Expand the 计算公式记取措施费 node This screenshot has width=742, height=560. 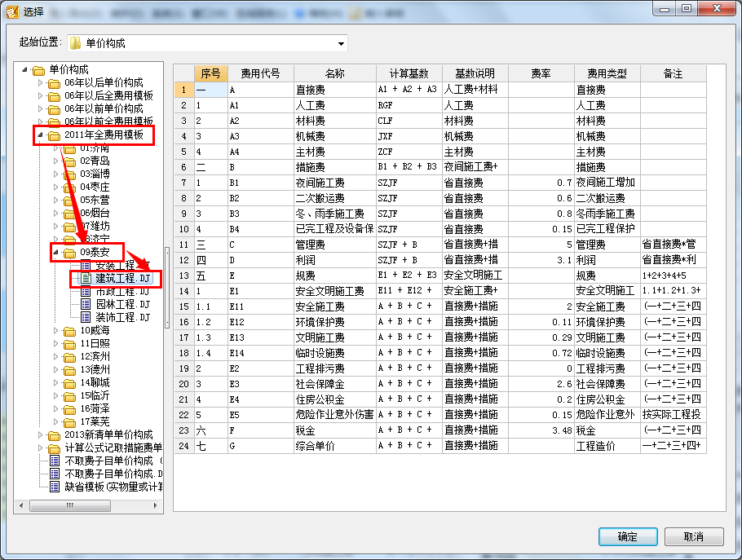pos(40,448)
